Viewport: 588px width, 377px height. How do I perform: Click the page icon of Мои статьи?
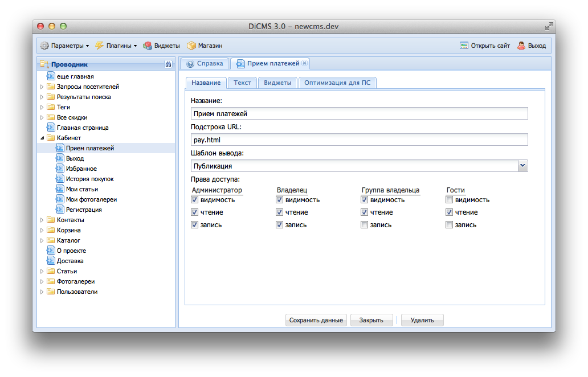60,189
